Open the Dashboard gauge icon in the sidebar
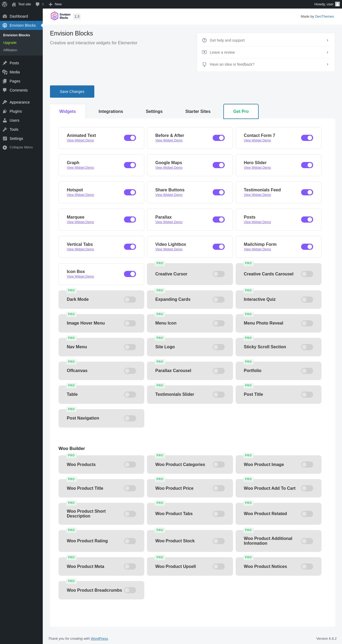The height and width of the screenshot is (644, 342). point(5,16)
